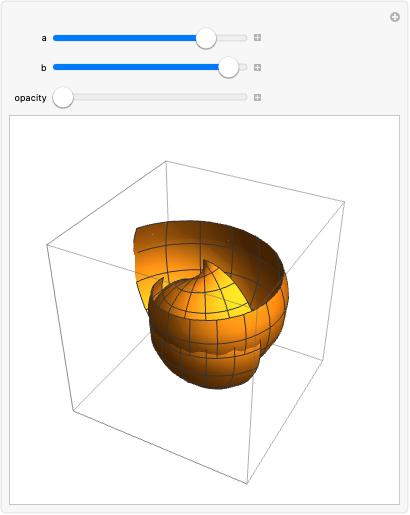Click the top corner of the bounding box
This screenshot has width=410, height=515.
(166, 161)
